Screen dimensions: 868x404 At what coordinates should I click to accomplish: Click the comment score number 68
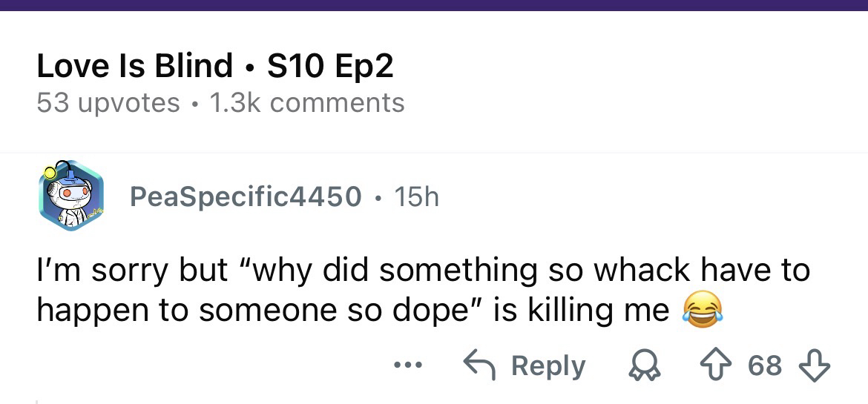(764, 365)
